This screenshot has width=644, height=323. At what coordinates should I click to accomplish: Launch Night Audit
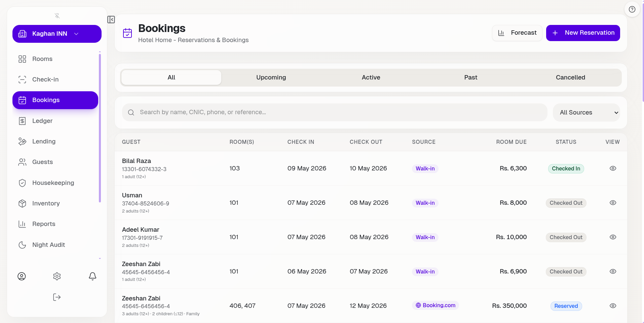tap(55, 245)
